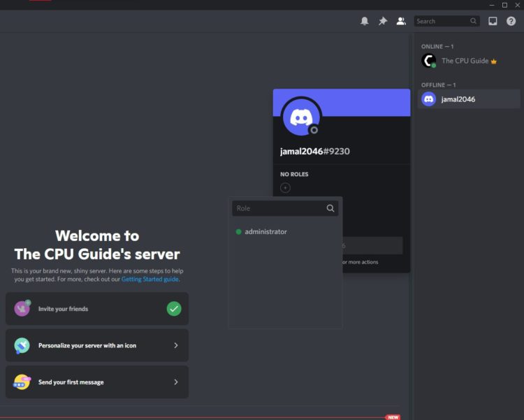Click into the Role search field
Viewport: 524px width, 420px height.
[279, 208]
